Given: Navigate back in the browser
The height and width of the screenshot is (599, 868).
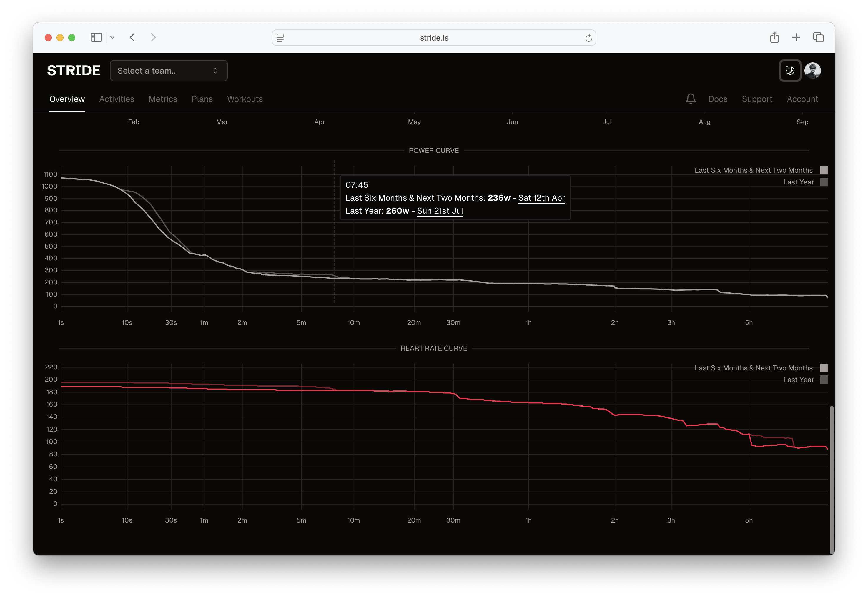Looking at the screenshot, I should point(132,37).
